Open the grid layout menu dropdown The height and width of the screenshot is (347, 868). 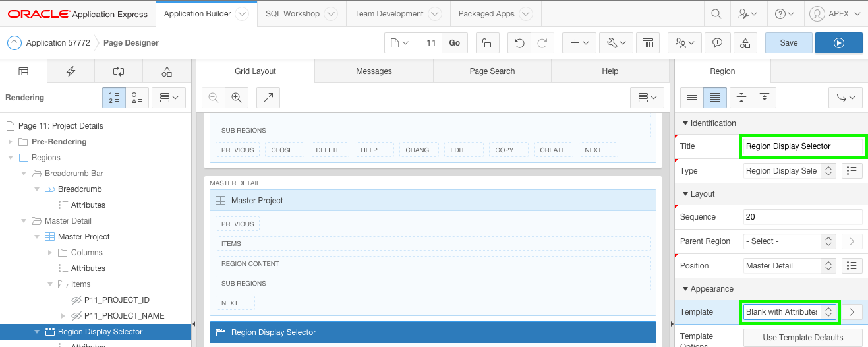(647, 98)
